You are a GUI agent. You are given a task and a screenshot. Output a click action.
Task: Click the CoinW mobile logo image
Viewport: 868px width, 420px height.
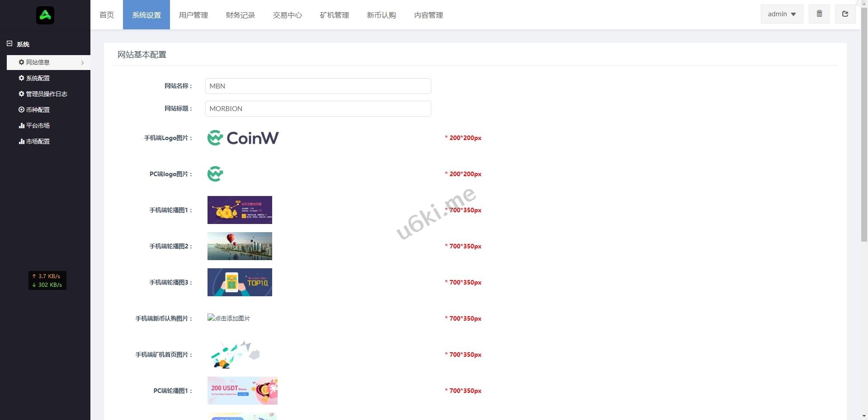point(243,138)
